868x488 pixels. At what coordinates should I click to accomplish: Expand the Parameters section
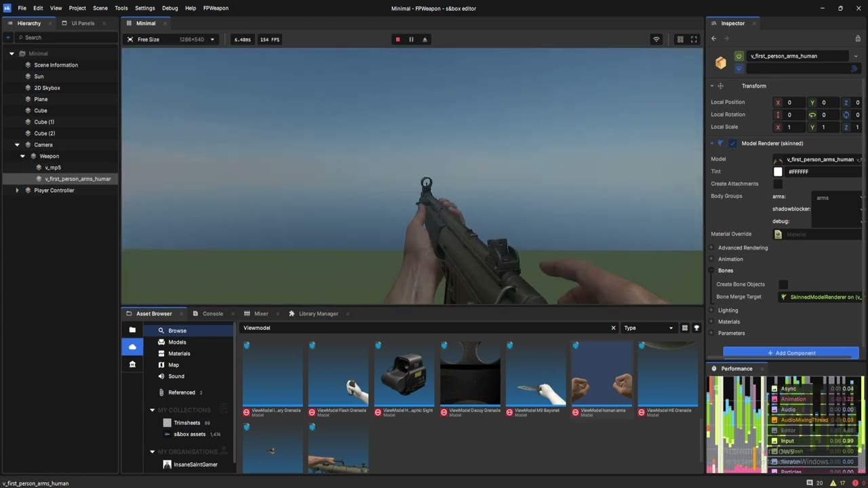pyautogui.click(x=731, y=333)
